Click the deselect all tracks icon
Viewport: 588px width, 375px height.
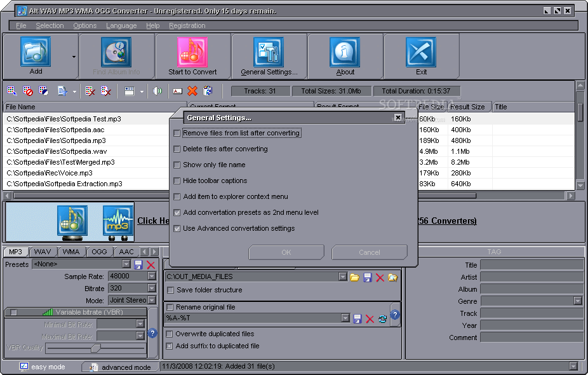point(28,91)
